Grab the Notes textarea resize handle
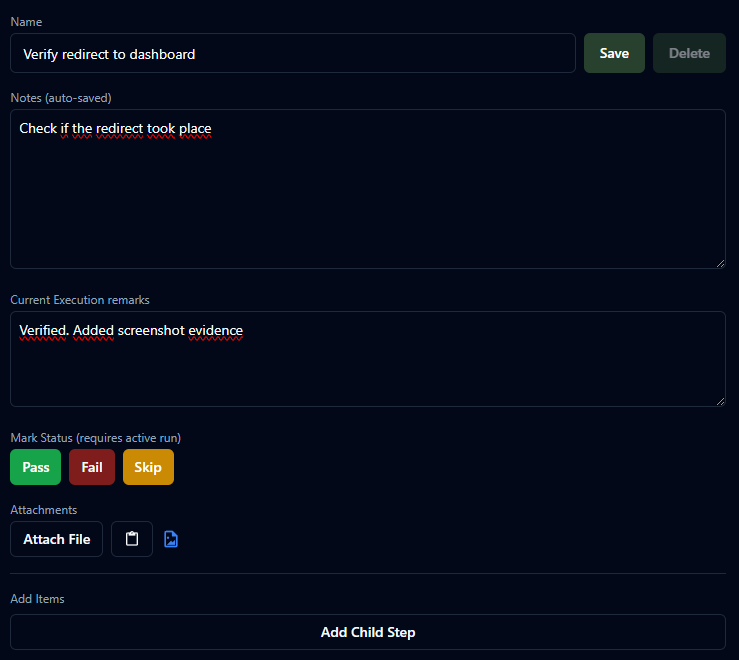 point(720,263)
